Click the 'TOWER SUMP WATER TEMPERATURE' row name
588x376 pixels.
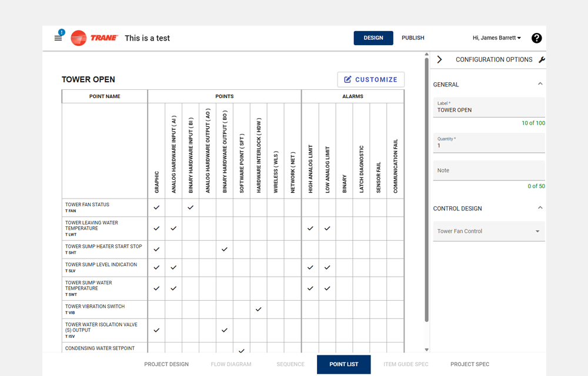click(89, 286)
